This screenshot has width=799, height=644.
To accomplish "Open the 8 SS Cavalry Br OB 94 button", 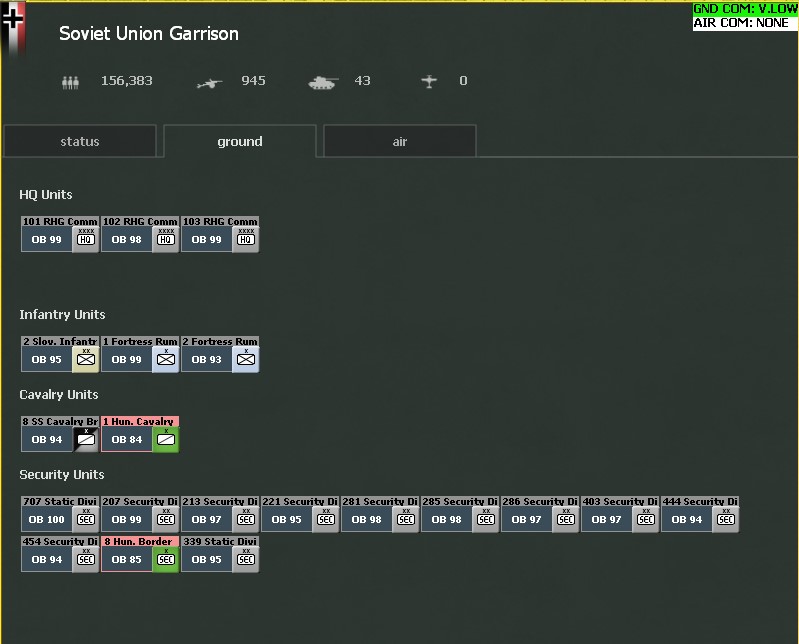I will [46, 440].
